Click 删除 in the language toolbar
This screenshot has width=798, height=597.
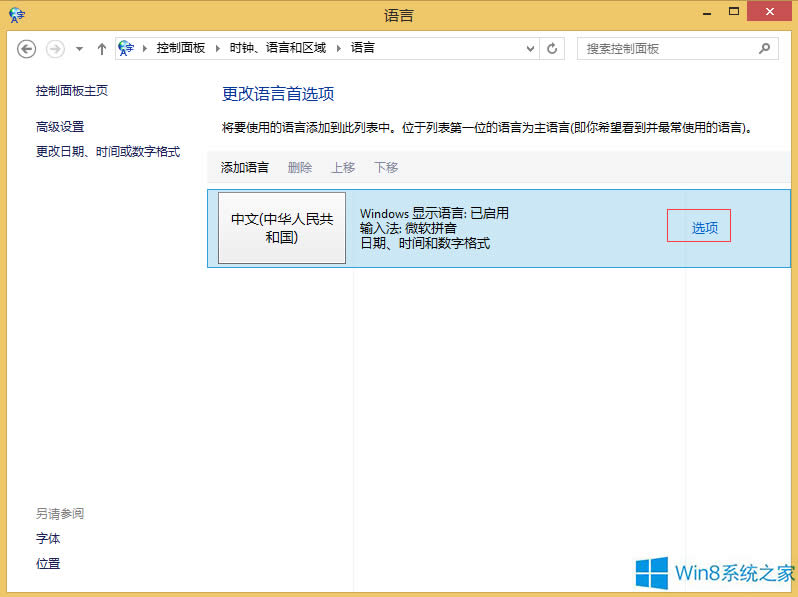300,167
